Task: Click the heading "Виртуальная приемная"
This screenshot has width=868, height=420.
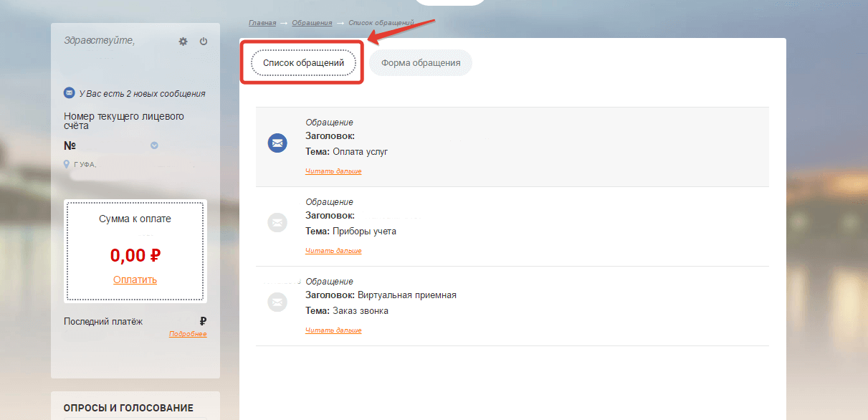Action: tap(406, 295)
